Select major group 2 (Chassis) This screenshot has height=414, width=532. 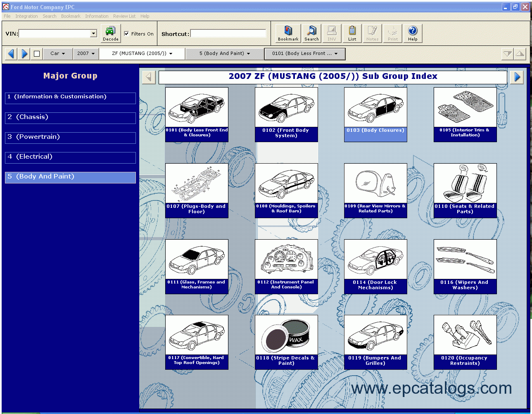click(70, 118)
